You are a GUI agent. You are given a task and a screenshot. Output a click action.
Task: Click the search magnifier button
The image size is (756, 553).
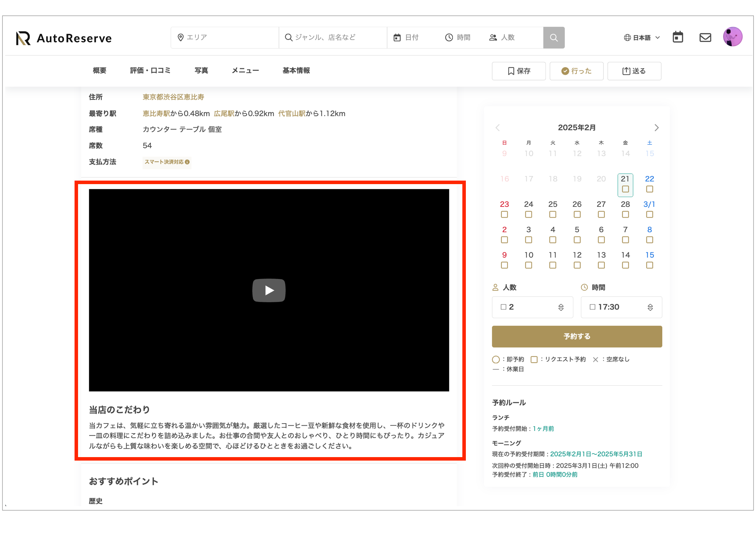click(x=553, y=37)
